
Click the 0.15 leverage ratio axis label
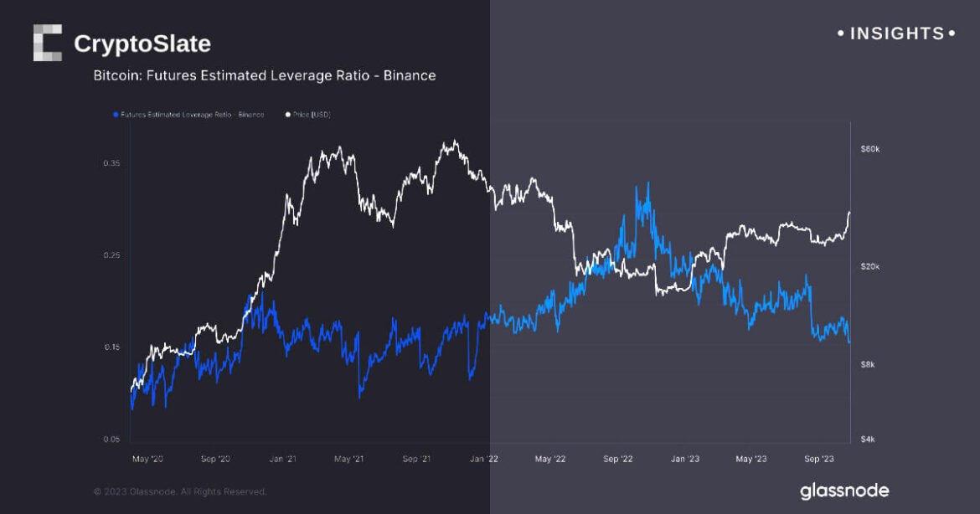click(x=111, y=347)
